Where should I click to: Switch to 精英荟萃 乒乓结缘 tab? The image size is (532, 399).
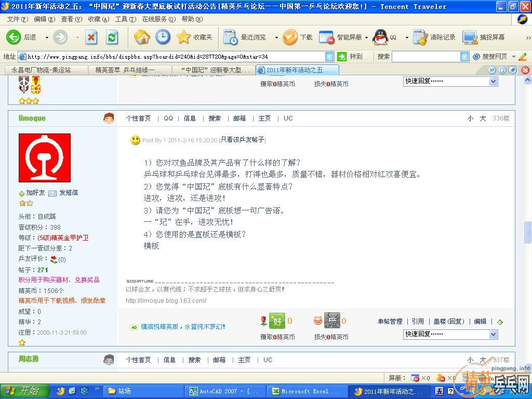tap(129, 70)
